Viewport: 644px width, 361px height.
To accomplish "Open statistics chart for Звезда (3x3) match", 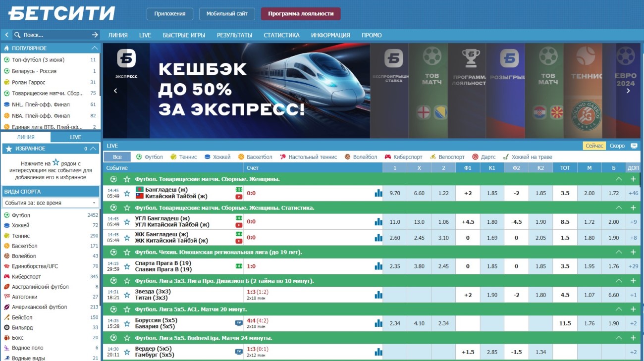I will [378, 295].
